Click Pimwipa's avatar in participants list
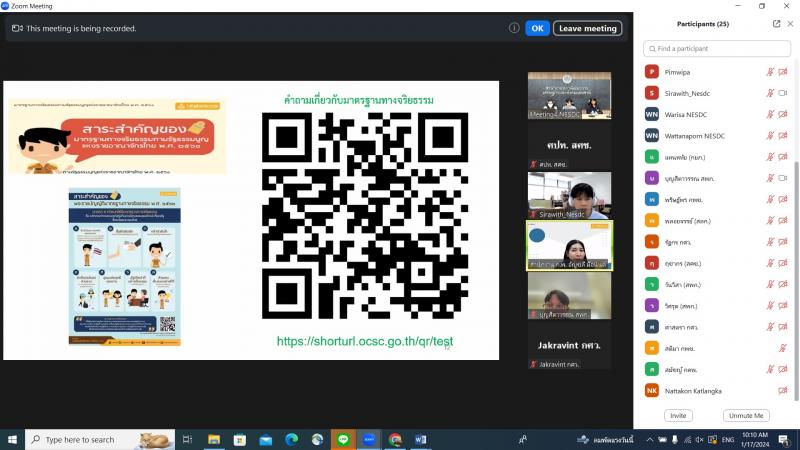The image size is (800, 450). coord(652,72)
